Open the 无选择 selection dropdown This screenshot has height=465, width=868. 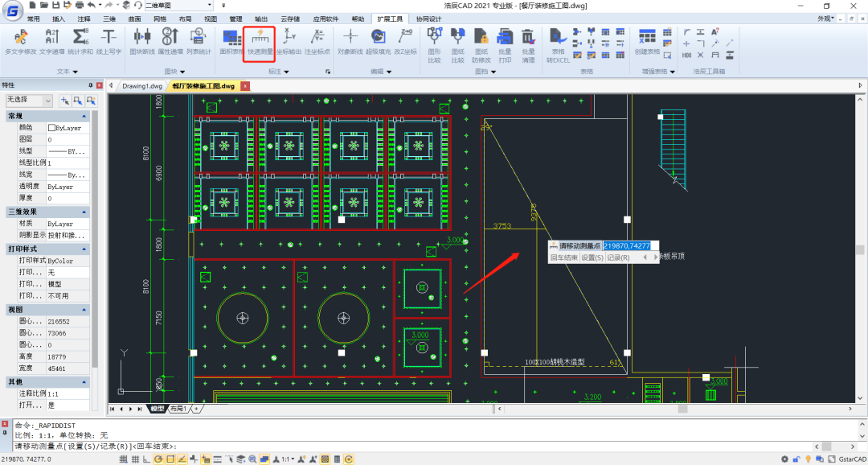coord(48,101)
